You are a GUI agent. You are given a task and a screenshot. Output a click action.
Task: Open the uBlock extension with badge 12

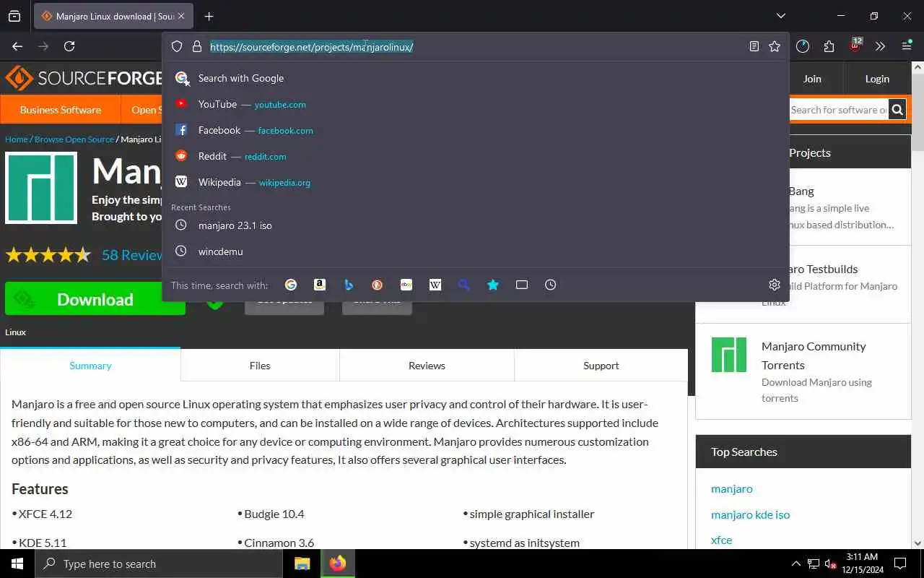pyautogui.click(x=855, y=46)
